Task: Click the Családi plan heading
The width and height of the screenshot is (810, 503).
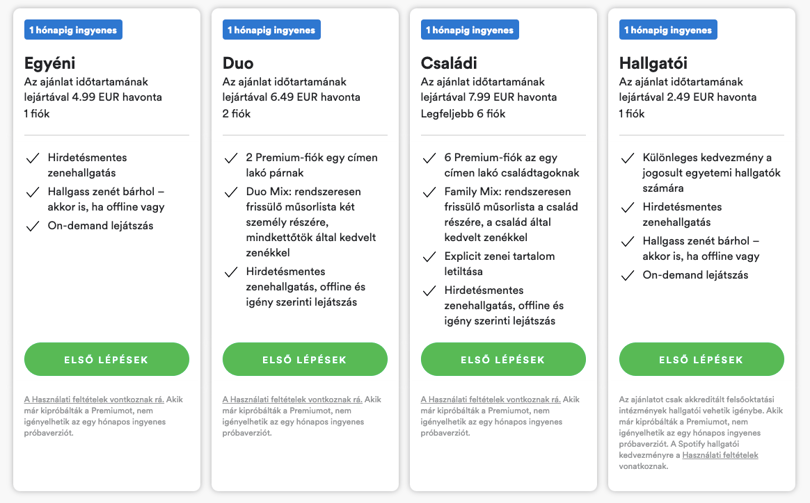Action: pyautogui.click(x=449, y=63)
